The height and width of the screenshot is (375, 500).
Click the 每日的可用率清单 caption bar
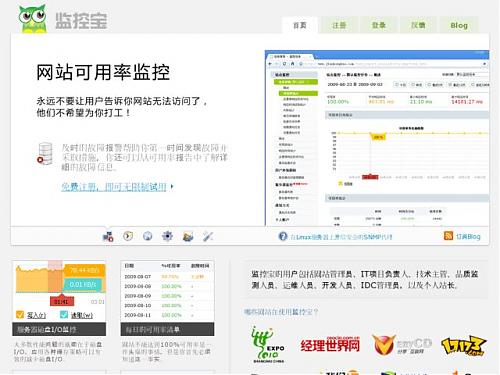167,329
